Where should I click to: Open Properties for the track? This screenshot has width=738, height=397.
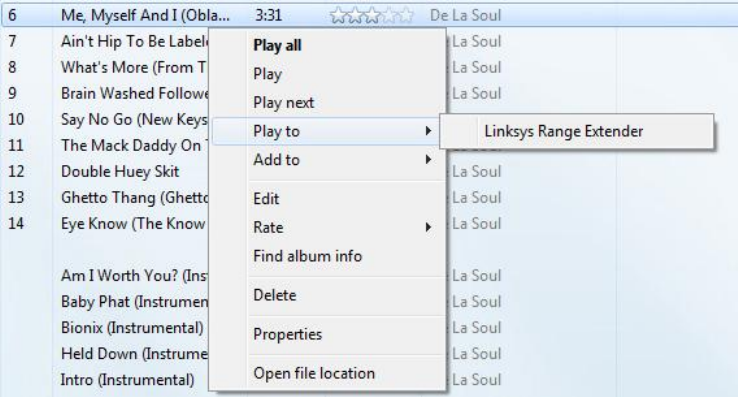287,334
